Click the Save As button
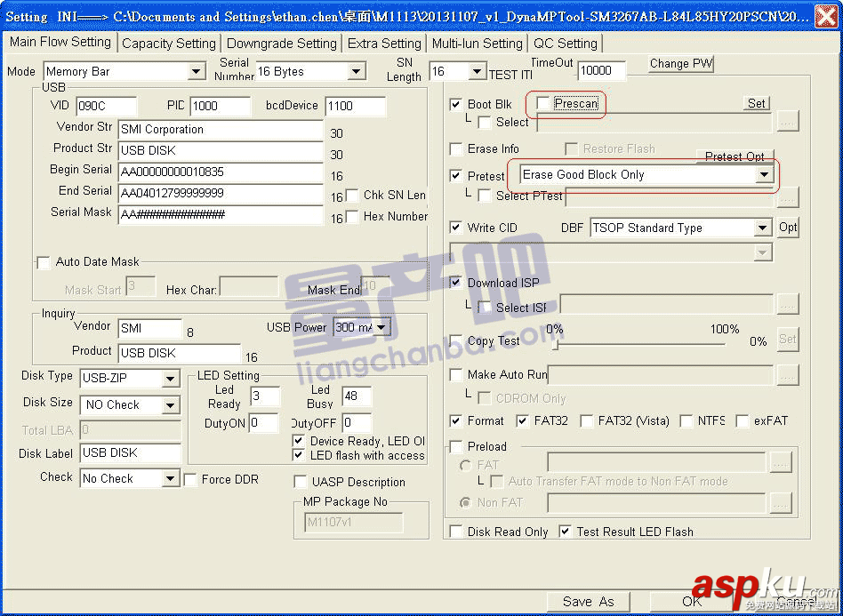Screen dimensions: 843x616 click(x=589, y=601)
